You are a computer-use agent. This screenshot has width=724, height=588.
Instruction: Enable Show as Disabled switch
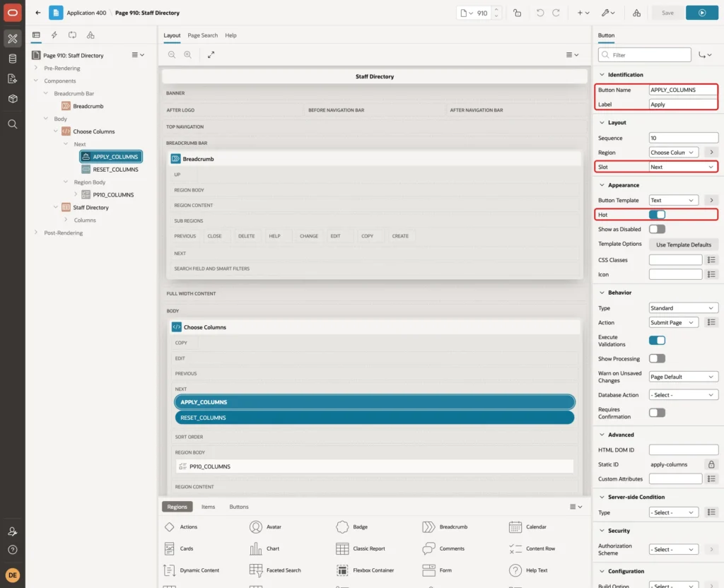(657, 229)
